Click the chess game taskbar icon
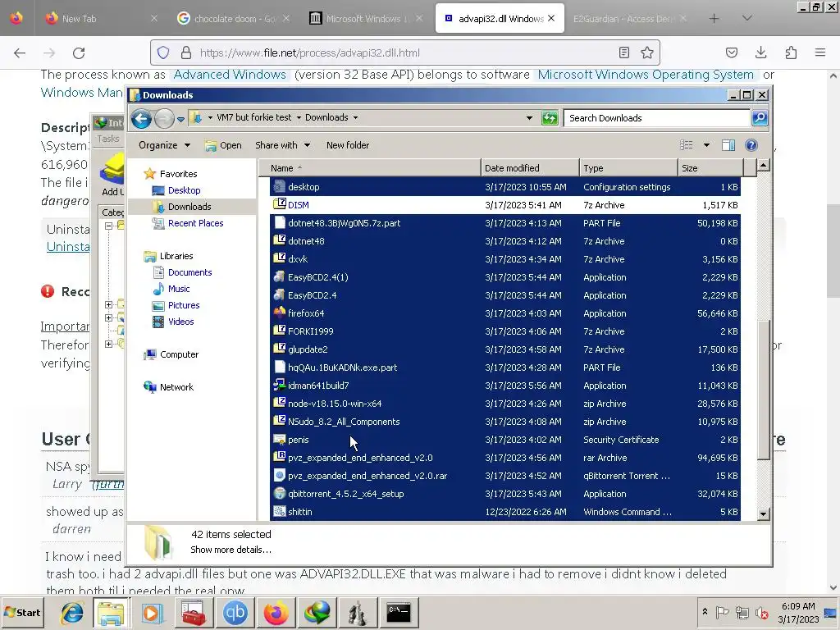Viewport: 840px width, 630px height. pos(358,613)
